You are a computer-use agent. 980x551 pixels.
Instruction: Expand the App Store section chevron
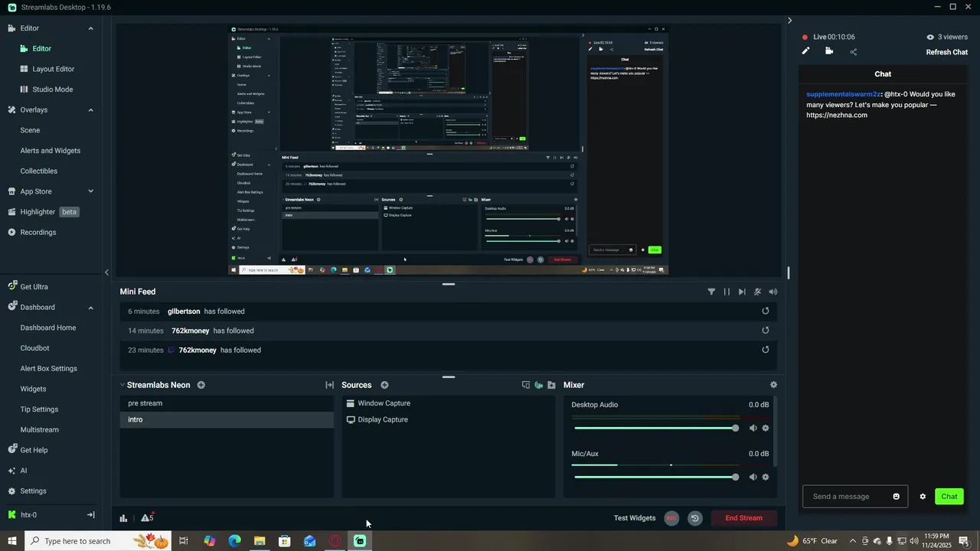pos(90,191)
